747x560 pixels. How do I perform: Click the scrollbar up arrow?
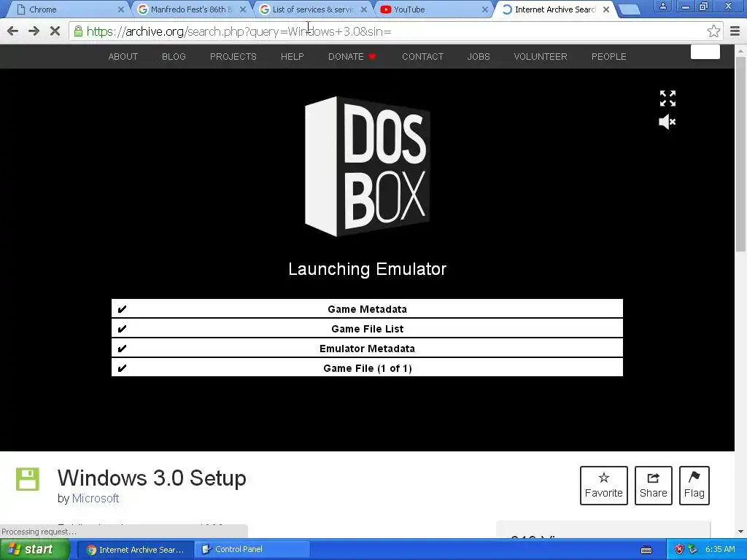(740, 50)
